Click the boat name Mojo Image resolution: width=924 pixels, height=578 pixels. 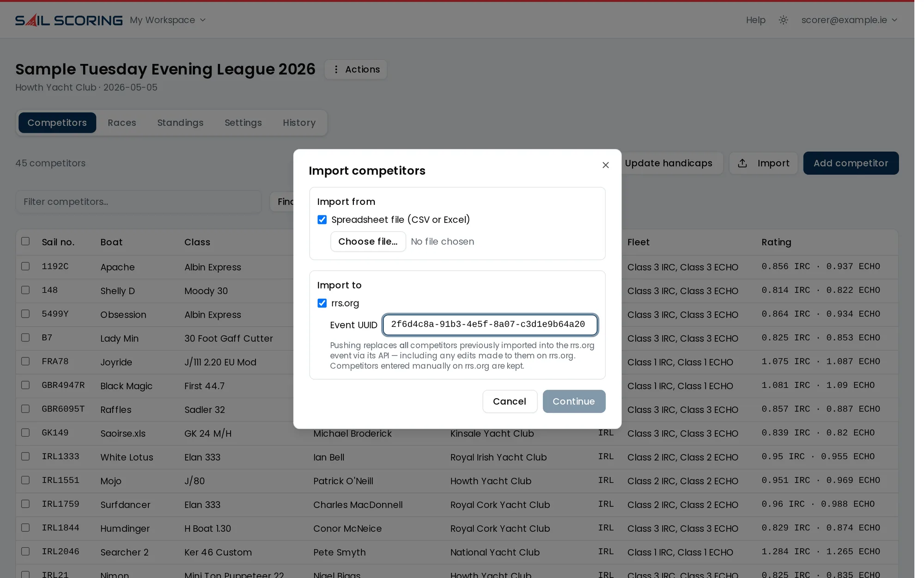111,481
